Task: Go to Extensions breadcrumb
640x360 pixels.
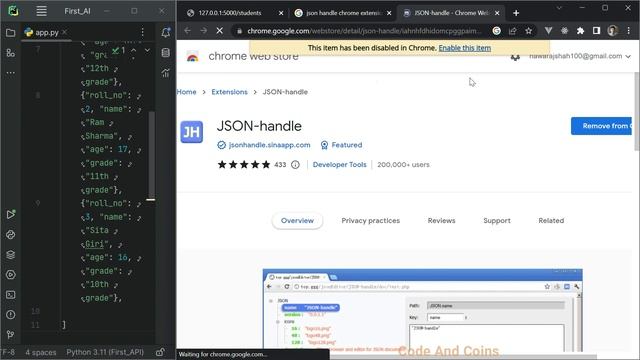Action: point(229,92)
